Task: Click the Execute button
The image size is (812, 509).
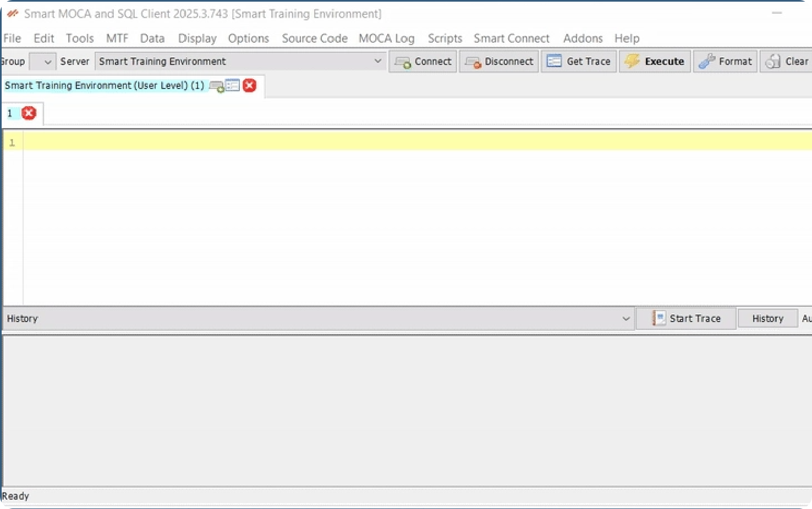Action: [x=655, y=61]
